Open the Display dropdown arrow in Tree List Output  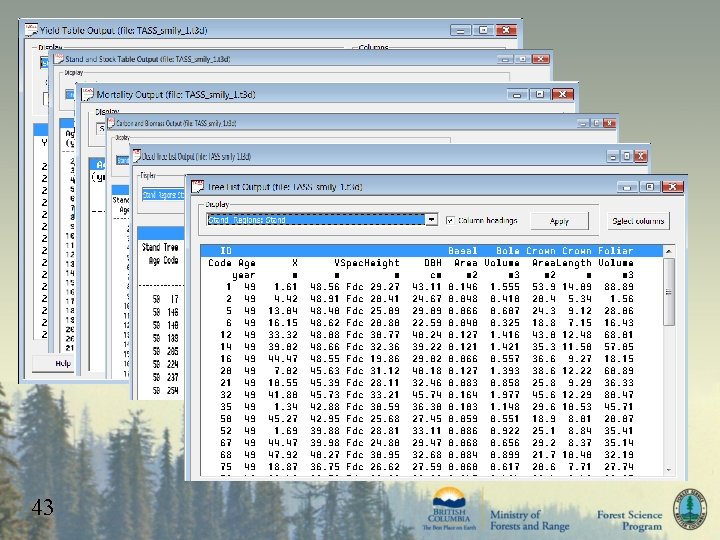431,220
